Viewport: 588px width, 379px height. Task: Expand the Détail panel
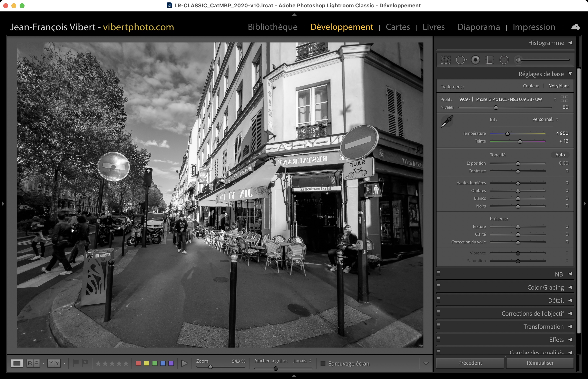(x=556, y=301)
